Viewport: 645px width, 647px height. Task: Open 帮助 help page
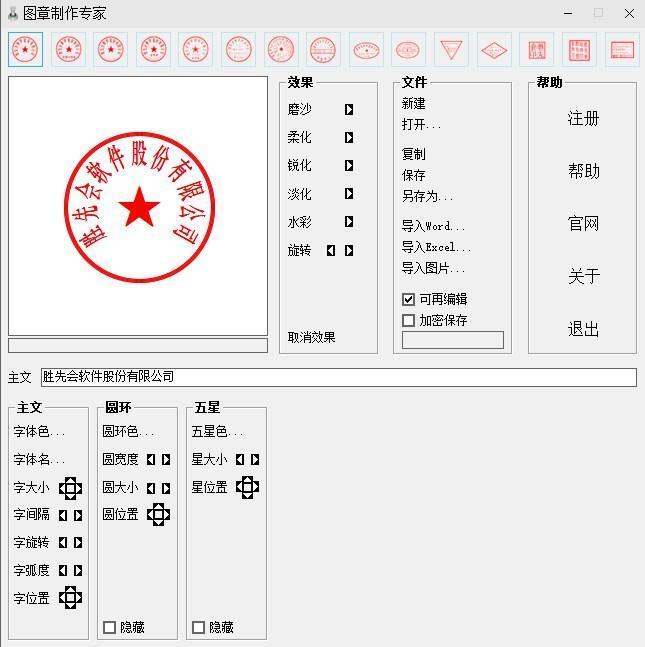(583, 171)
